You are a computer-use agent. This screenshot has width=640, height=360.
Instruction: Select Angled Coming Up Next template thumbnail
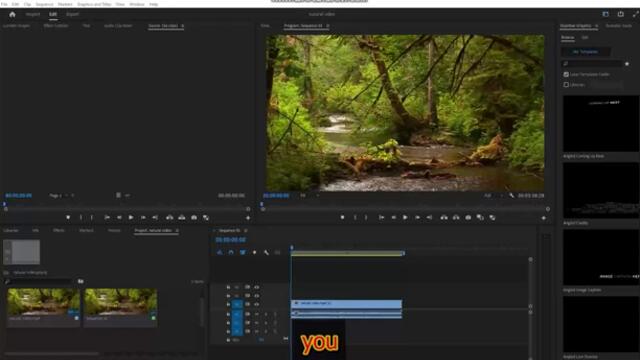601,124
